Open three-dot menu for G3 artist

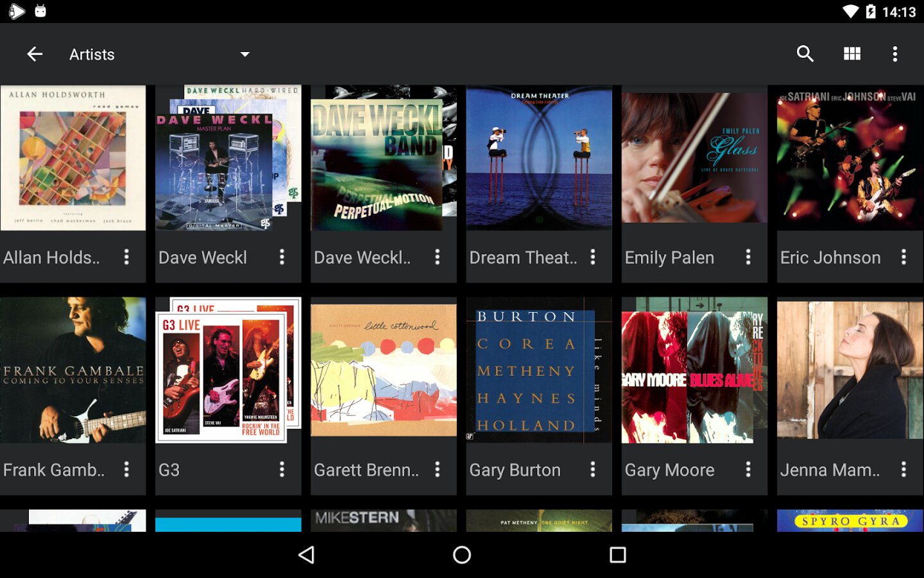pyautogui.click(x=282, y=469)
